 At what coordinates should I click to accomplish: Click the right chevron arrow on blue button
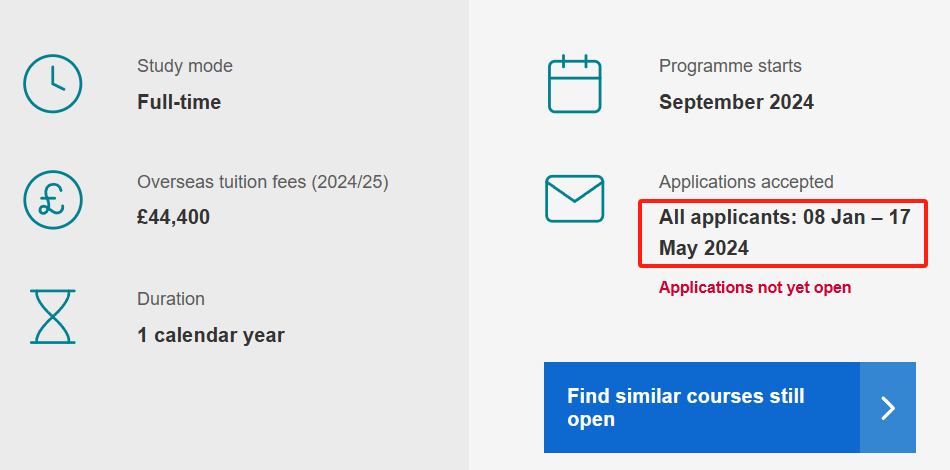(x=888, y=408)
